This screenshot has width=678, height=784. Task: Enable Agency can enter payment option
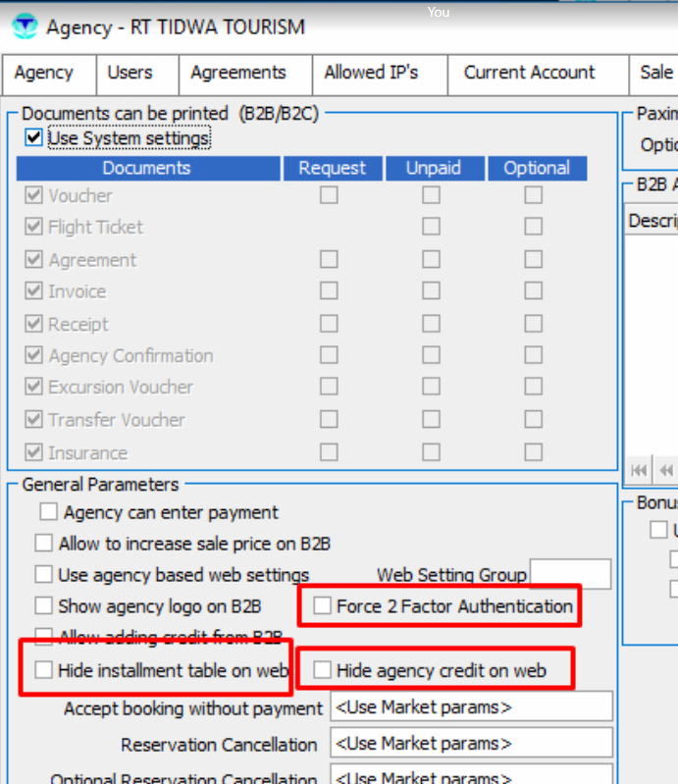pos(49,512)
